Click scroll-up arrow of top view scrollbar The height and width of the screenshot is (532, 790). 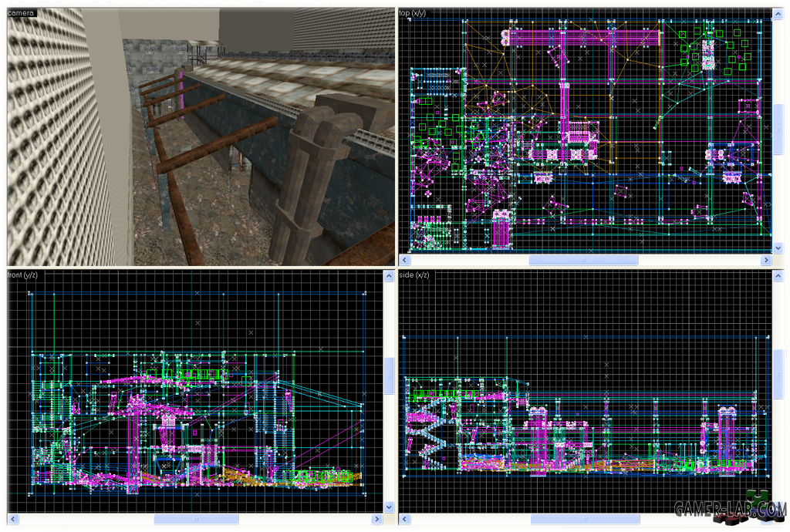tap(778, 14)
